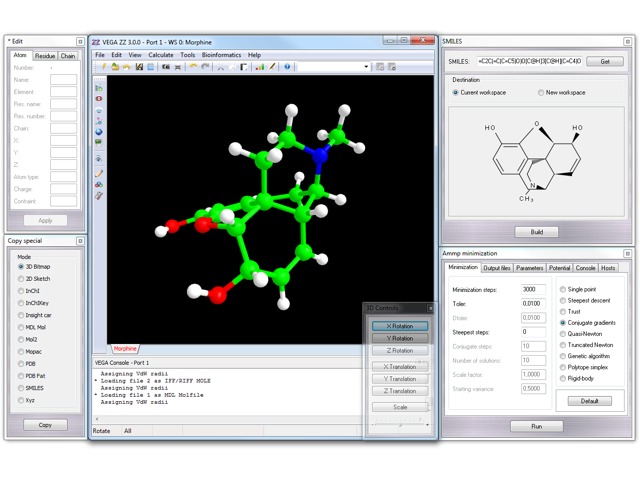Collapse the Edit panel

pyautogui.click(x=80, y=42)
